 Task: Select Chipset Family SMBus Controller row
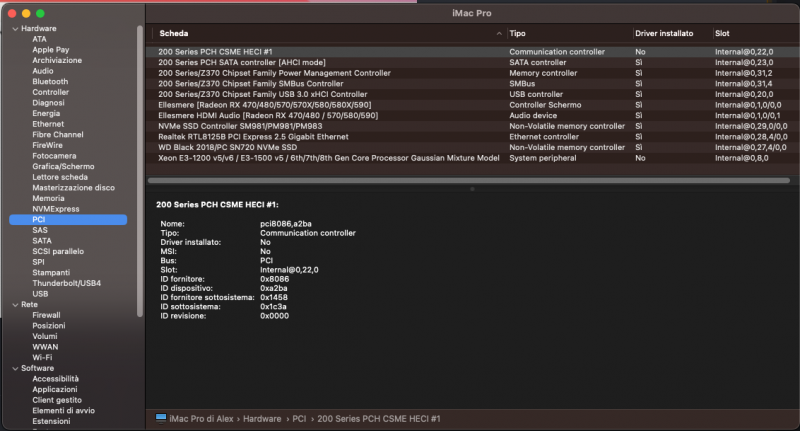click(472, 84)
